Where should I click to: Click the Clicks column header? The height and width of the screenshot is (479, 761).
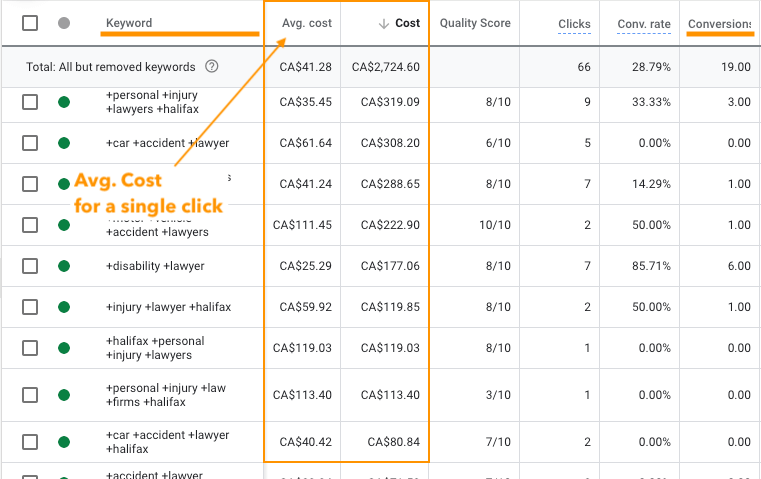574,24
